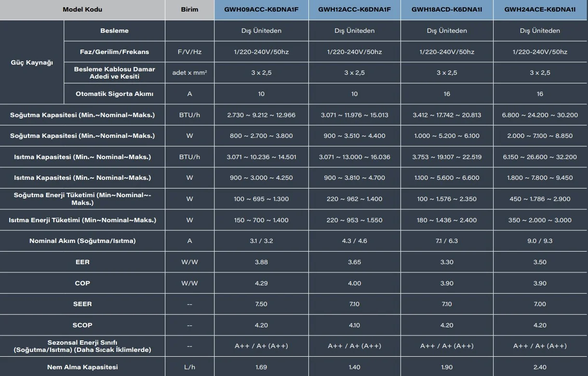Click the Besleme row label
Screen dimensions: 588x376
pyautogui.click(x=114, y=30)
